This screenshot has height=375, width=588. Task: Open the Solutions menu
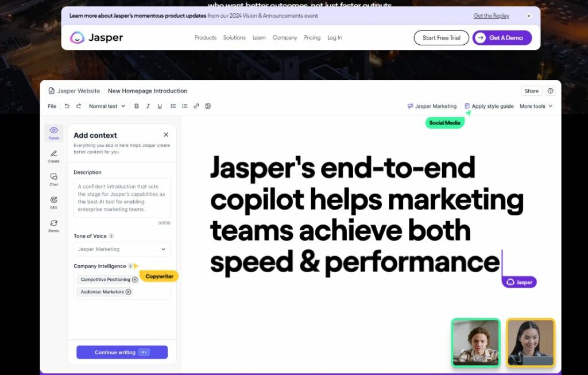pos(234,37)
